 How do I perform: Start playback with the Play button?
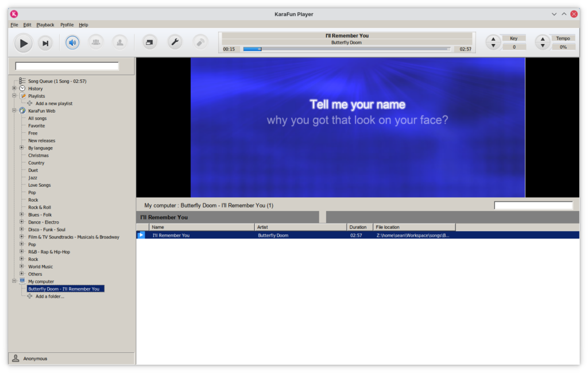pos(23,43)
